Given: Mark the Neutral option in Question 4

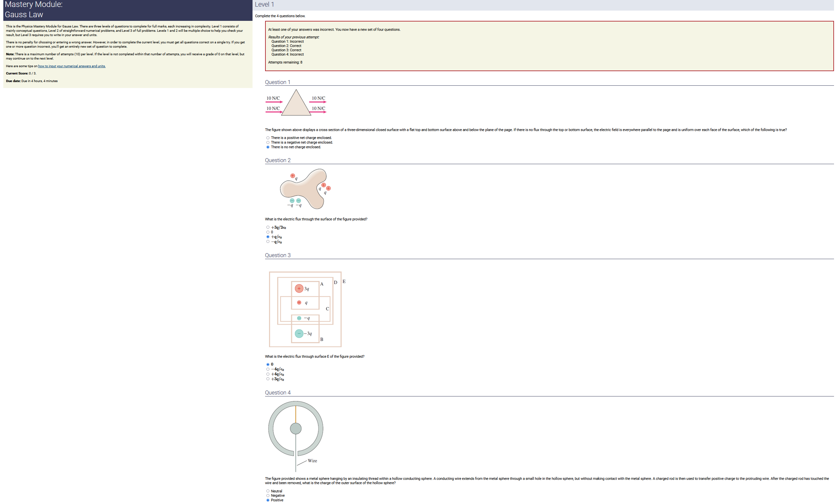Looking at the screenshot, I should click(x=268, y=491).
